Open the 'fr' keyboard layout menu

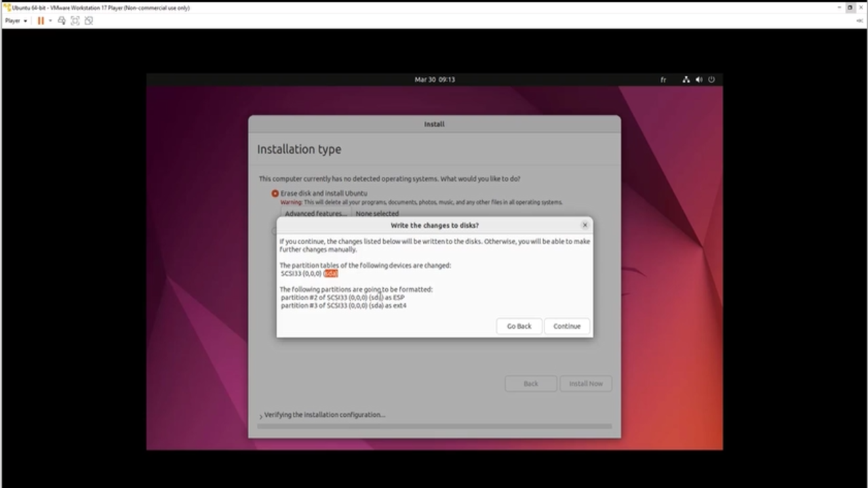click(x=663, y=80)
